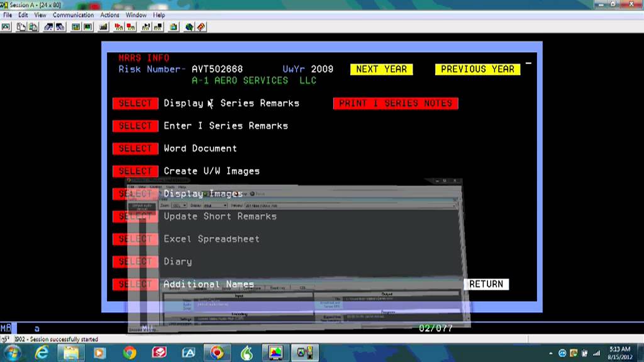Open the Display setup toolbar icon
This screenshot has width=644, height=362.
pyautogui.click(x=76, y=27)
